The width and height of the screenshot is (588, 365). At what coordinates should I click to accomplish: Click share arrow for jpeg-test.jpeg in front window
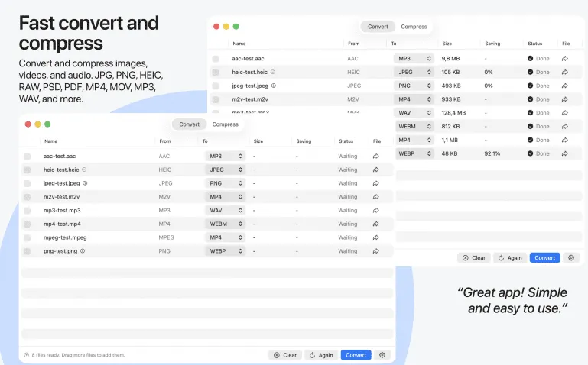coord(375,183)
